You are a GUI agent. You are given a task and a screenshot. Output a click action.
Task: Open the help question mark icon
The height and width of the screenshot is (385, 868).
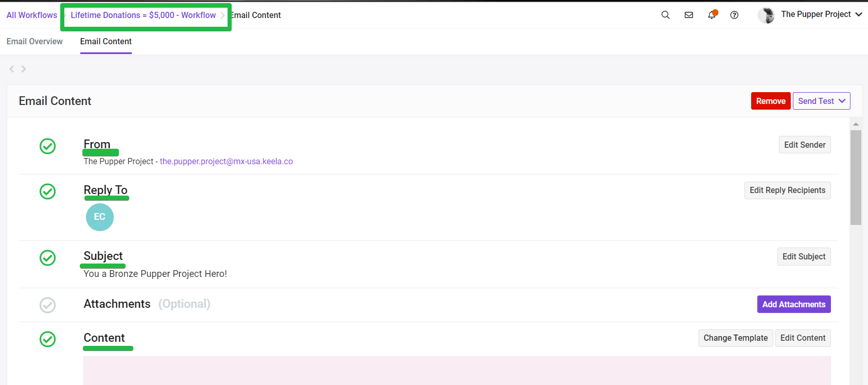pos(734,15)
